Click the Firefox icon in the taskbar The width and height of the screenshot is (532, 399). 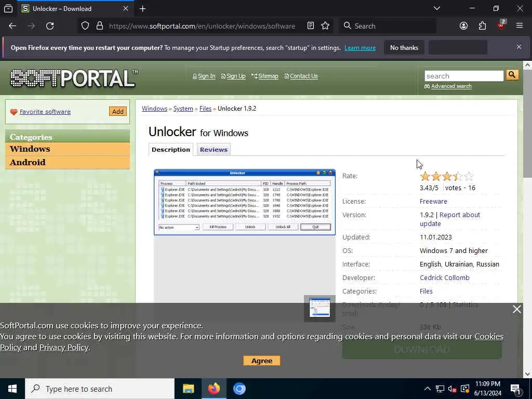click(x=214, y=389)
